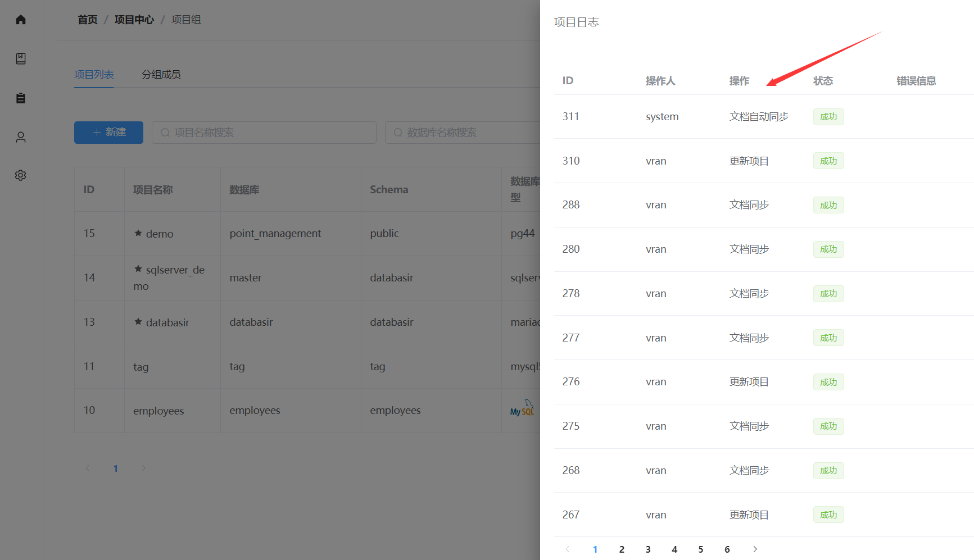The width and height of the screenshot is (974, 560).
Task: Open settings gear icon in sidebar
Action: pyautogui.click(x=21, y=175)
